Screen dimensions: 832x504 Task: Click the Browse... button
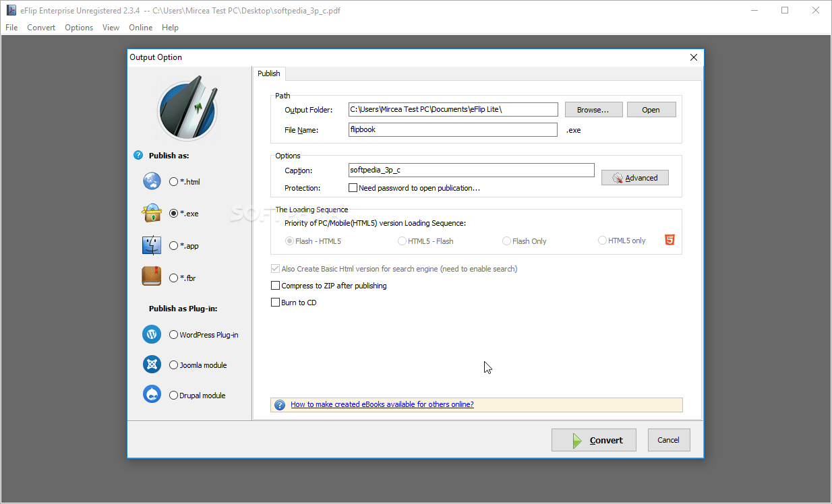click(x=593, y=110)
